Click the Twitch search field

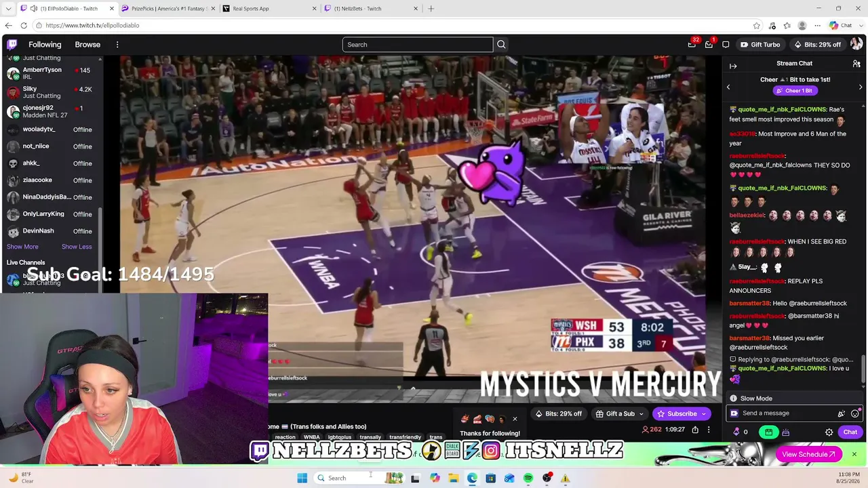pyautogui.click(x=418, y=45)
